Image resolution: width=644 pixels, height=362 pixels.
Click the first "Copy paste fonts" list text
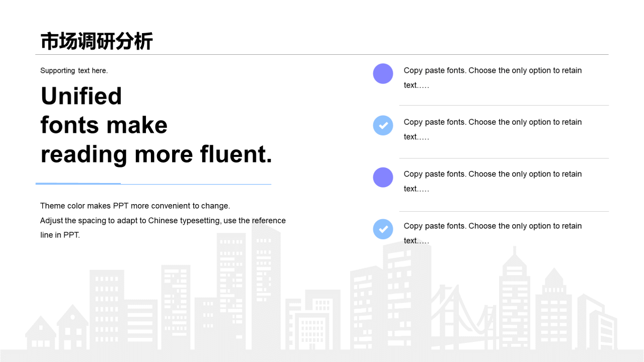(x=493, y=77)
